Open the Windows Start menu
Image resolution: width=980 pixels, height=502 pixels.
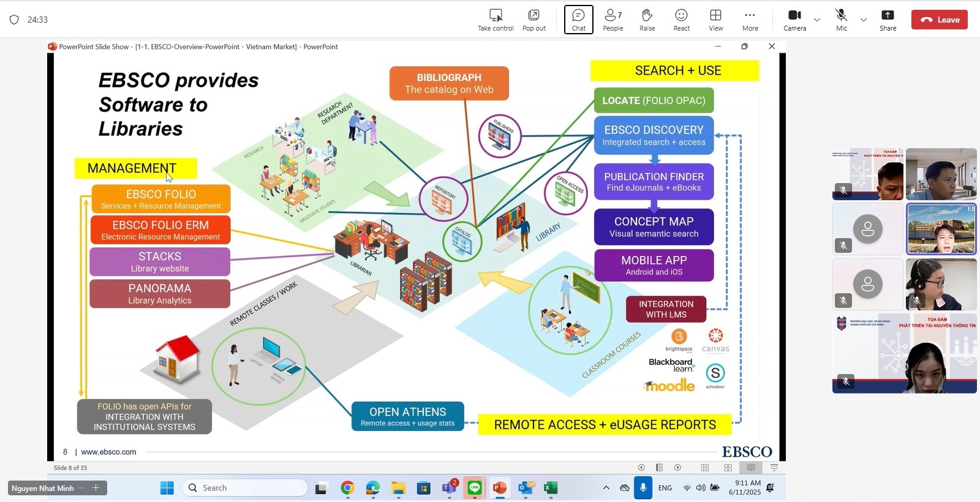[x=167, y=488]
